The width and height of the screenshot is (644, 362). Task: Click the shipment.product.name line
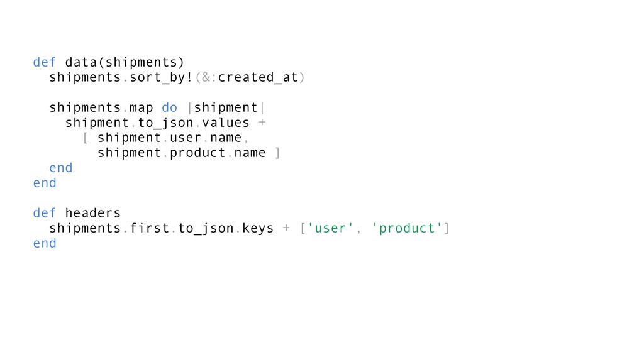(182, 153)
